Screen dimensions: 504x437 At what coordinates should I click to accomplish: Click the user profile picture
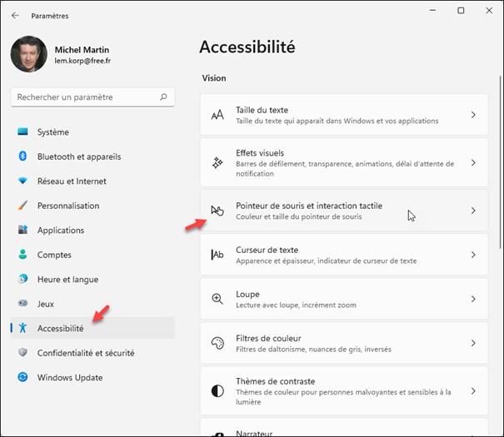tap(29, 54)
